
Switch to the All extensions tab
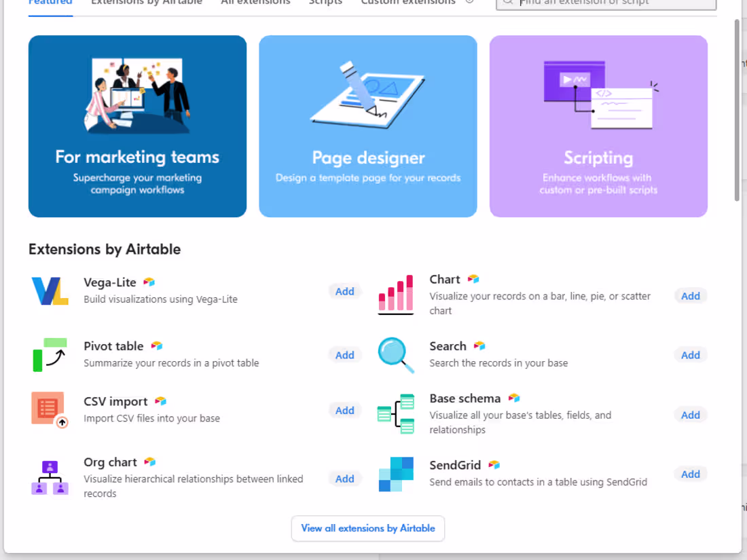[255, 3]
